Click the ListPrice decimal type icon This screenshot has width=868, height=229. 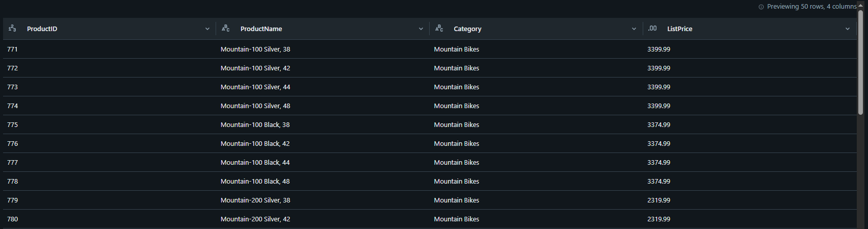coord(652,29)
